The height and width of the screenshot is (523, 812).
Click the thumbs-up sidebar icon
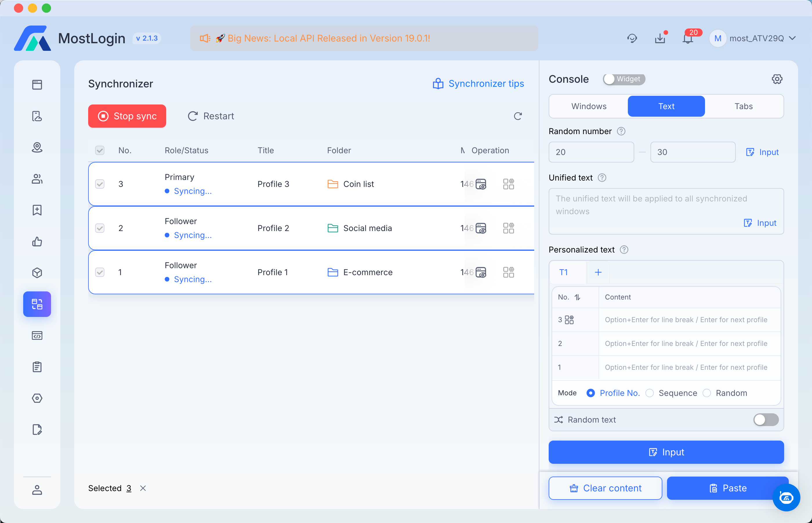point(37,241)
